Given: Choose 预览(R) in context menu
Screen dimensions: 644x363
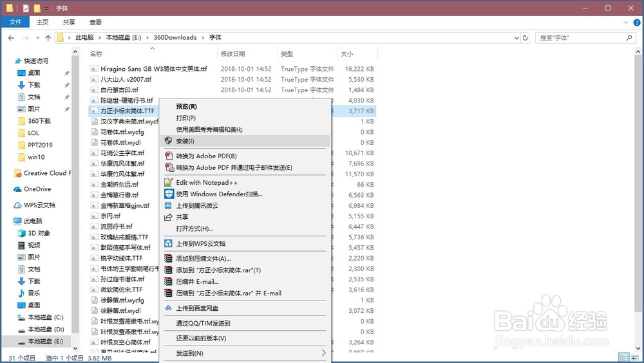Looking at the screenshot, I should tap(245, 106).
